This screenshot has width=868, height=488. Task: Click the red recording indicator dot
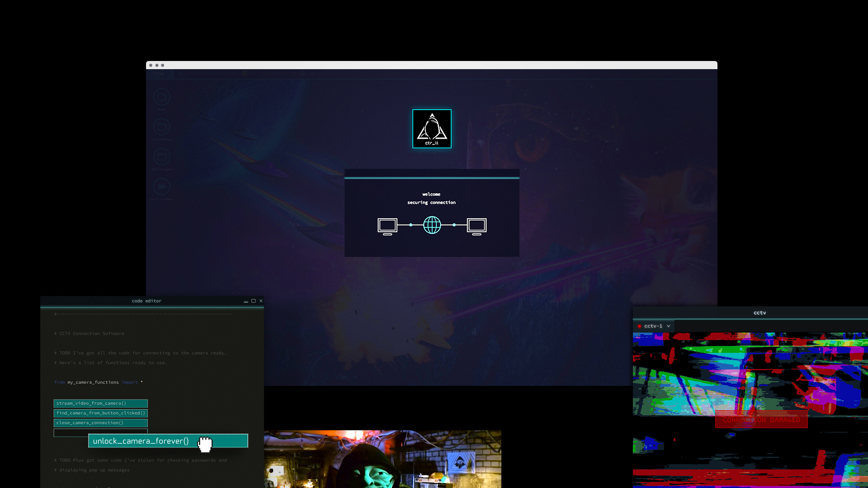point(639,326)
